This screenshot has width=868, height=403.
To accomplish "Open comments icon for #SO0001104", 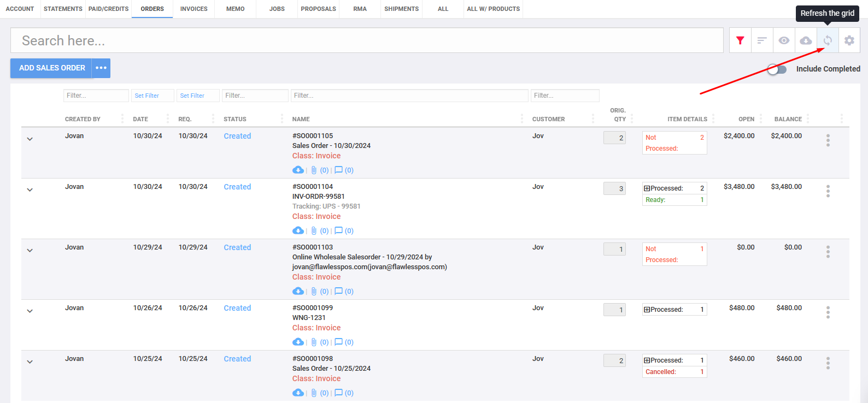I will [338, 230].
